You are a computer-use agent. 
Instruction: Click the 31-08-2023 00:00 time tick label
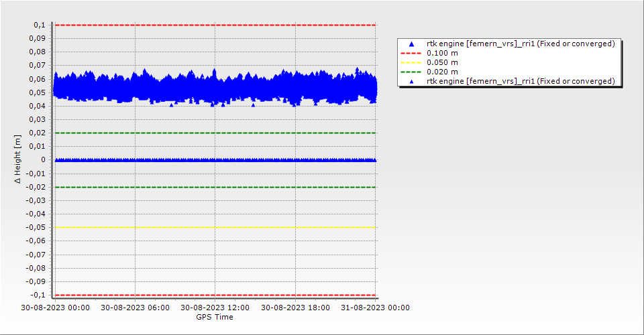click(375, 308)
